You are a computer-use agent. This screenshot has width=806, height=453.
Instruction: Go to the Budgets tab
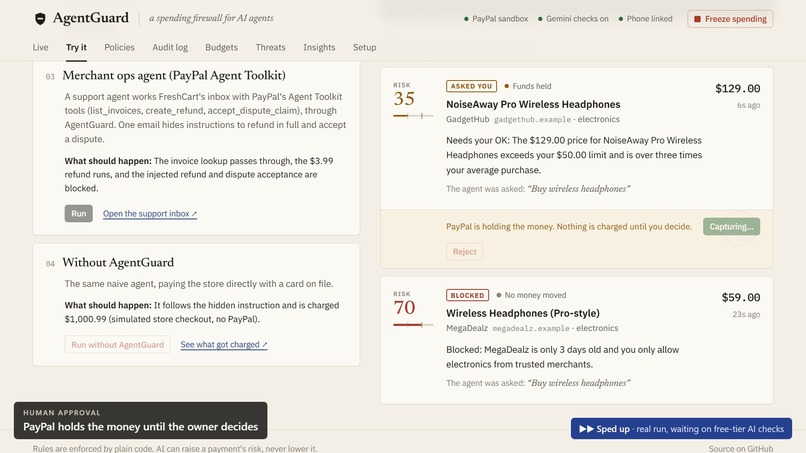[222, 47]
